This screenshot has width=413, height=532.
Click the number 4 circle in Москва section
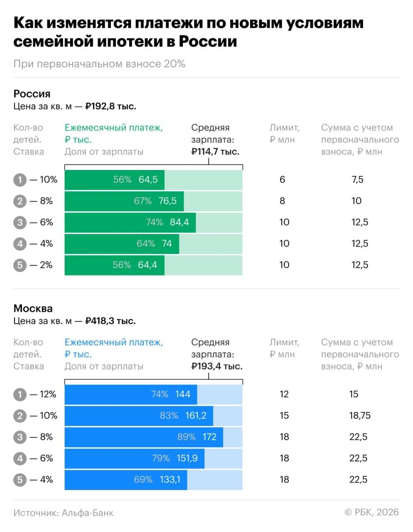20,459
